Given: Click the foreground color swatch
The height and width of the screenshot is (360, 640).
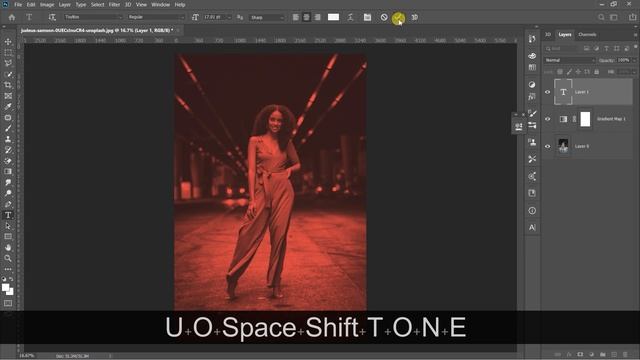Looking at the screenshot, I should pyautogui.click(x=5, y=288).
